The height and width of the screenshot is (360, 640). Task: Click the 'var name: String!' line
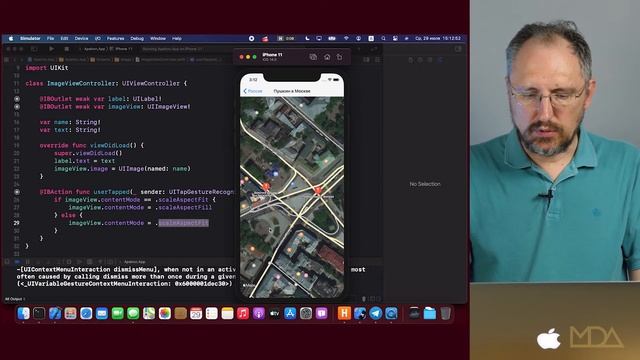(x=70, y=122)
